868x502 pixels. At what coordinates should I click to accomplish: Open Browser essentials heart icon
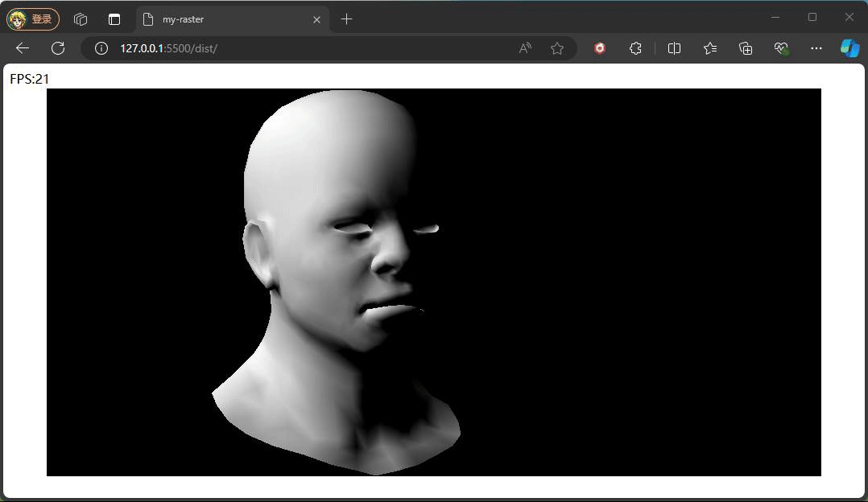click(781, 48)
